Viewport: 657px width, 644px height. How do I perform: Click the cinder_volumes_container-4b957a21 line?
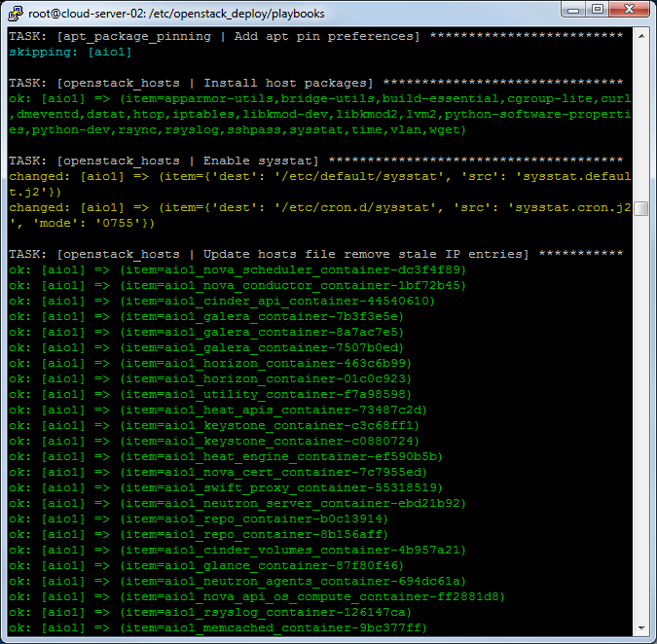coord(237,550)
